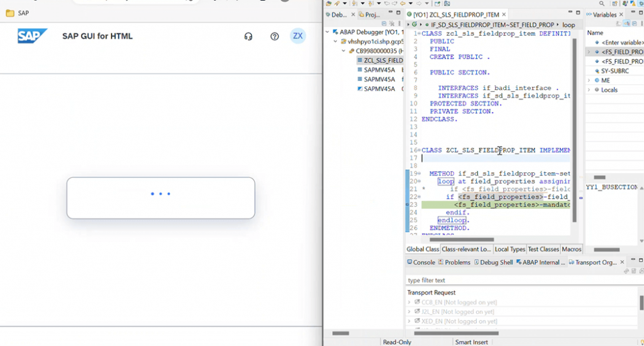Expand the Locals variable node
644x346 pixels.
point(589,90)
